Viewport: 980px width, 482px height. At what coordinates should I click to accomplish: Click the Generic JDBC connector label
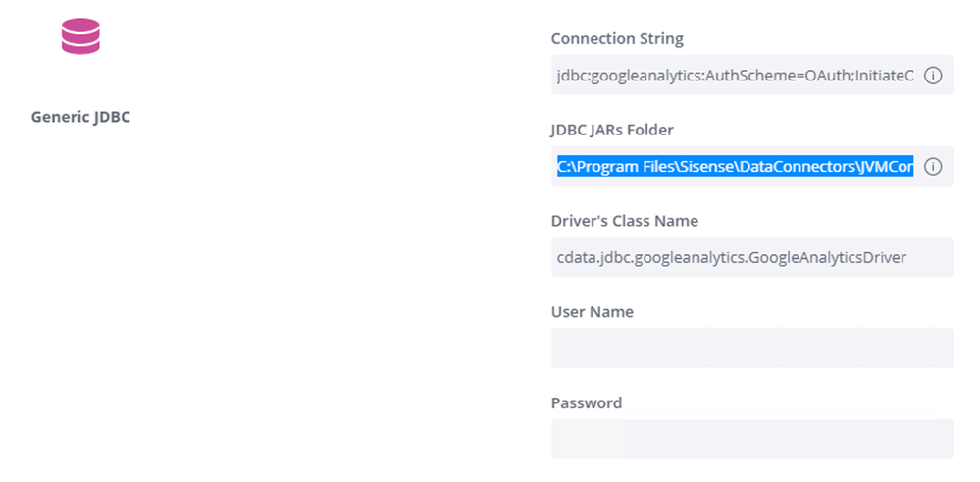point(80,117)
